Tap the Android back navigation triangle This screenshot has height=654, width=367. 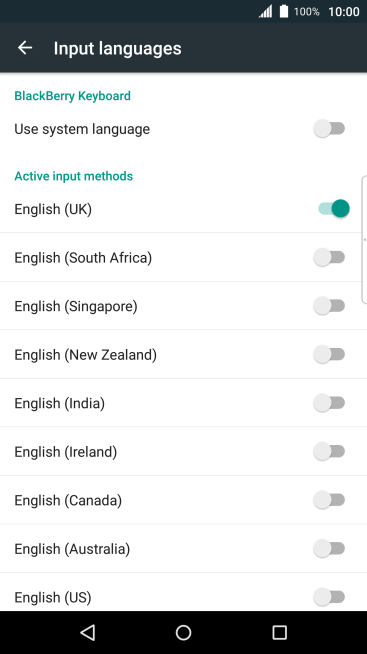pyautogui.click(x=88, y=632)
